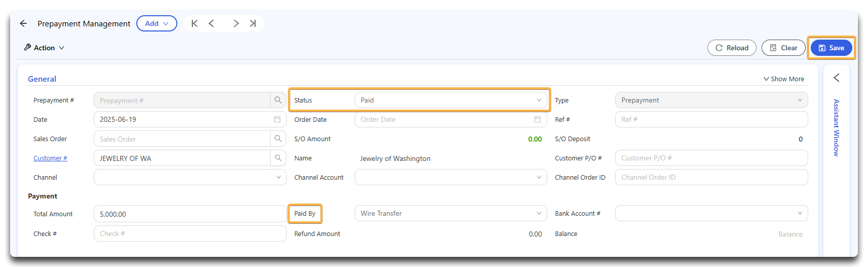
Task: Click the Save button
Action: [x=832, y=48]
